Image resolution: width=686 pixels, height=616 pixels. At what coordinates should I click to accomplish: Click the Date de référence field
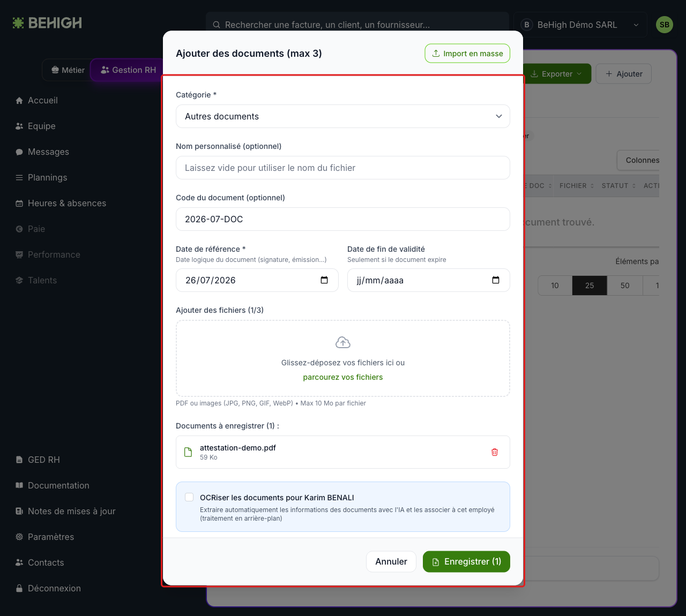point(257,280)
